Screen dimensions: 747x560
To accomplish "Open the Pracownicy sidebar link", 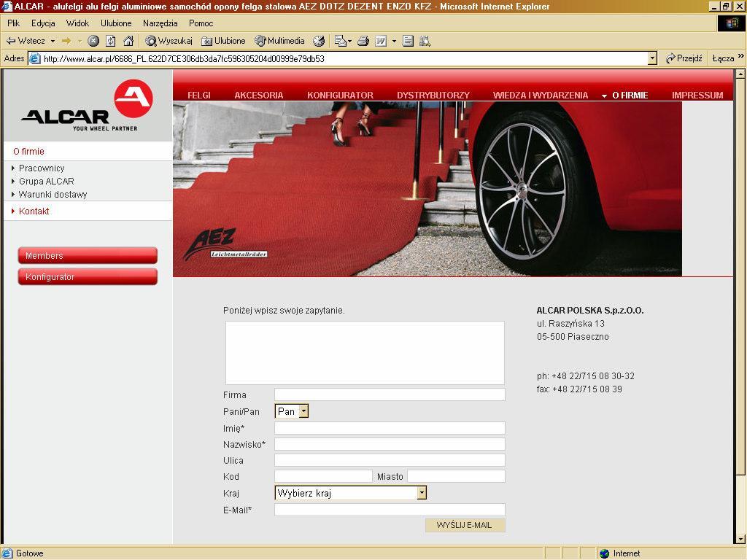I will 42,168.
